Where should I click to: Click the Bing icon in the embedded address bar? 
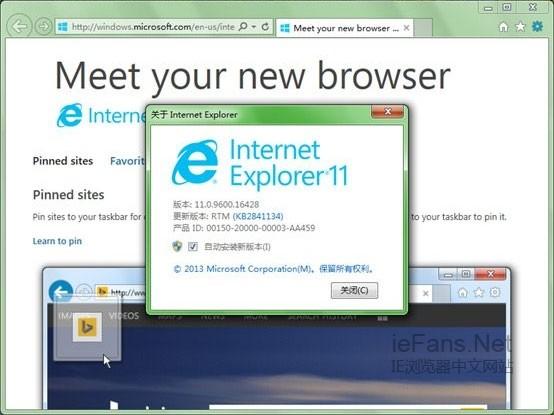[102, 292]
